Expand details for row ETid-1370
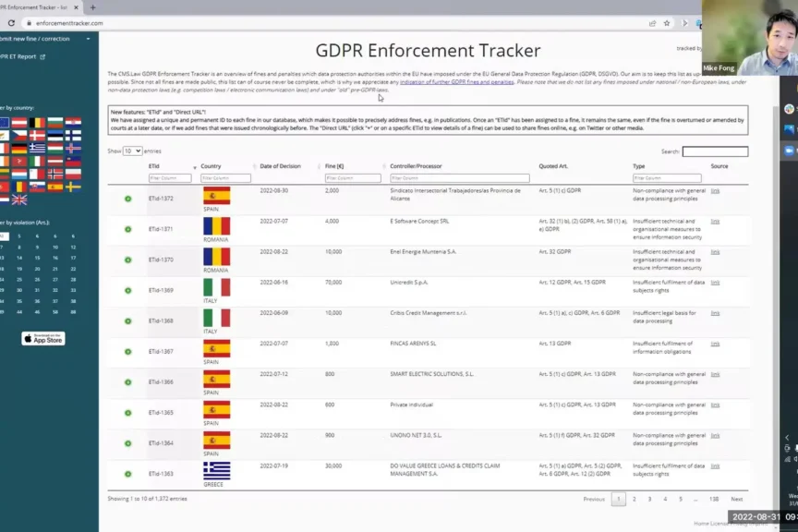 click(127, 260)
